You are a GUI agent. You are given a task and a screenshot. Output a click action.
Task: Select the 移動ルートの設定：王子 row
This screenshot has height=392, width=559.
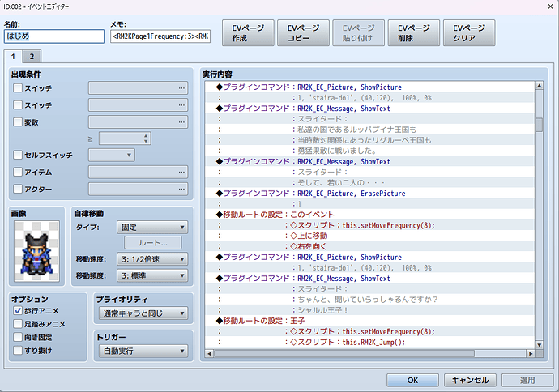pyautogui.click(x=369, y=321)
